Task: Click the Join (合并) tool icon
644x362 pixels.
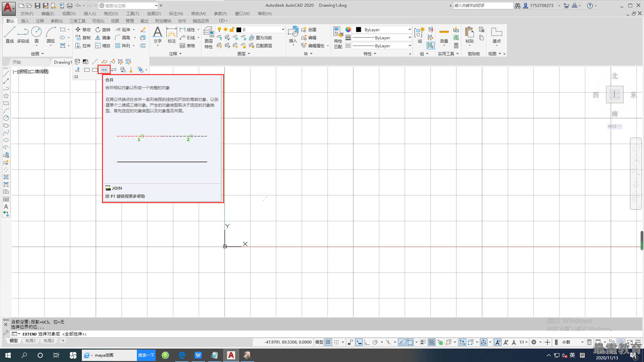Action: pyautogui.click(x=104, y=70)
